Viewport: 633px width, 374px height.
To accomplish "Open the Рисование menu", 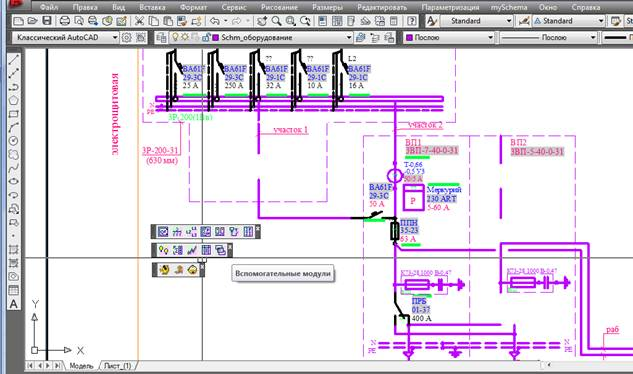I will [x=279, y=7].
